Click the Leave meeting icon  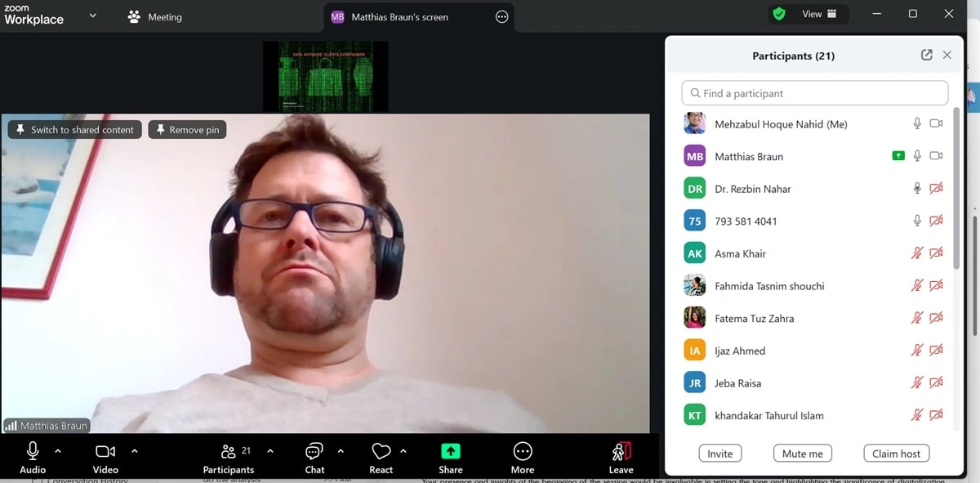621,452
